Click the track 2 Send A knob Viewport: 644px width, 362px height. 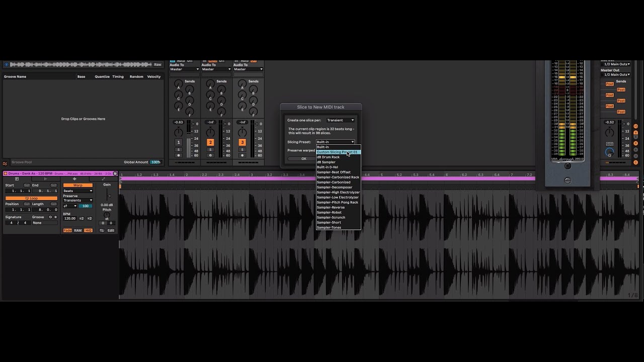tap(210, 84)
